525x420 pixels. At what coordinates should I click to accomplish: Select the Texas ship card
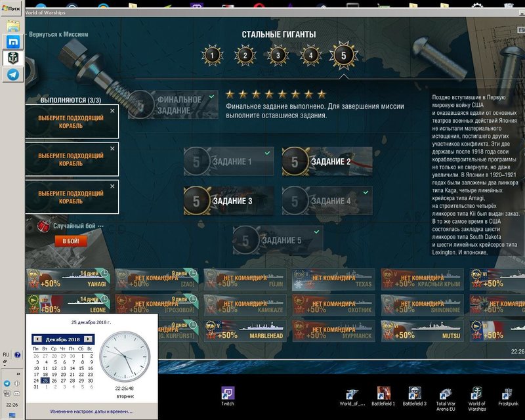click(333, 280)
